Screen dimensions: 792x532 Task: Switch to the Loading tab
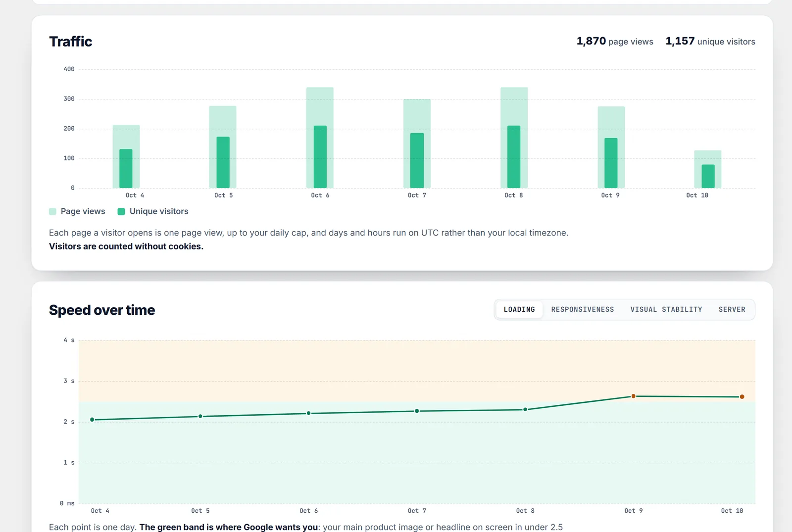519,310
